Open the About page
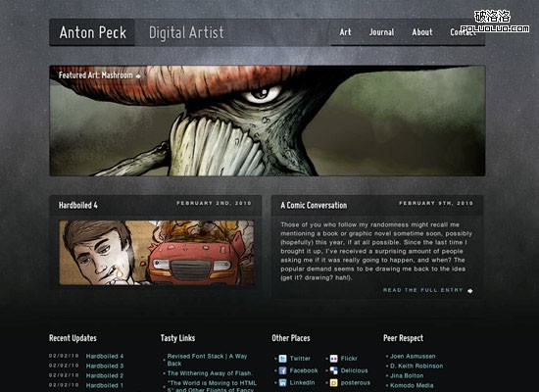 click(422, 32)
